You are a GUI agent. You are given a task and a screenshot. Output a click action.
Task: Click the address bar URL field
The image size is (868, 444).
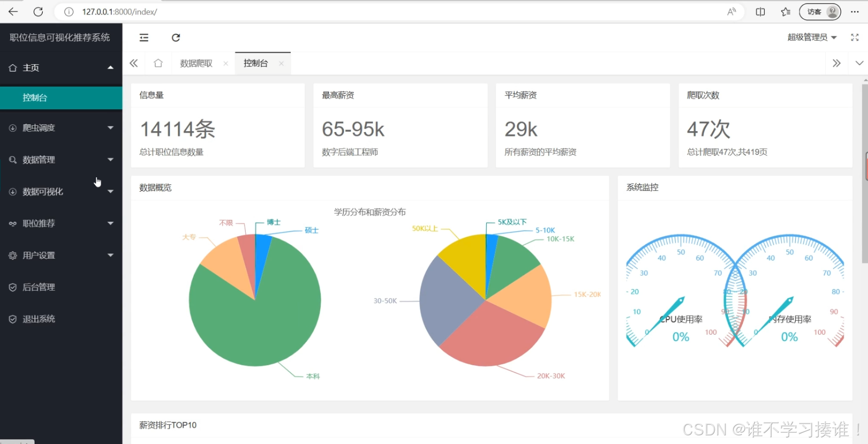[400, 12]
